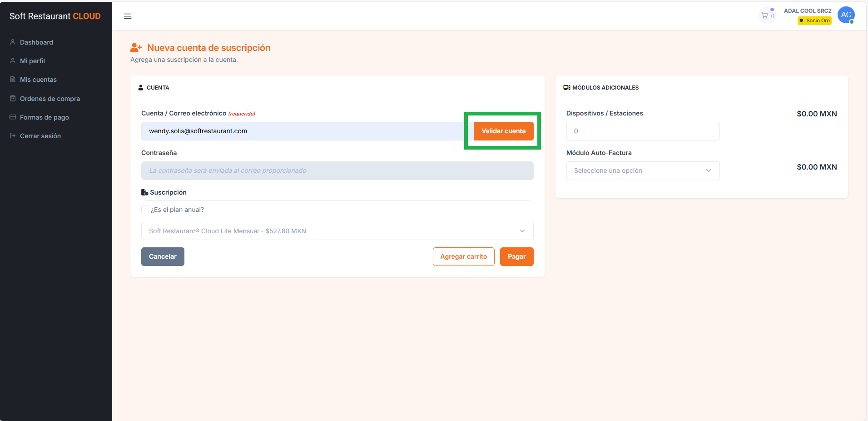Click the Cerrar sesión logout icon
868x421 pixels.
click(x=13, y=135)
